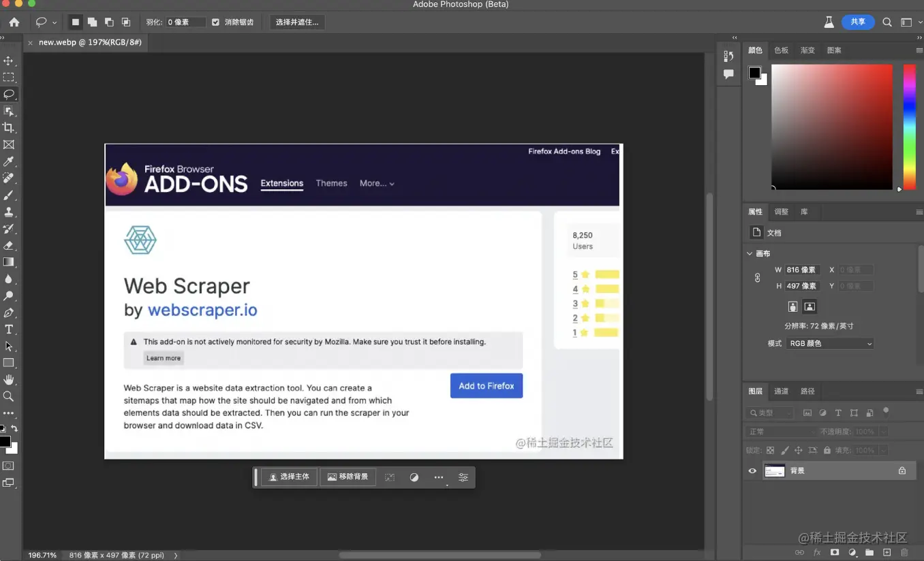The height and width of the screenshot is (561, 924).
Task: Toggle lock position
Action: pyautogui.click(x=799, y=450)
